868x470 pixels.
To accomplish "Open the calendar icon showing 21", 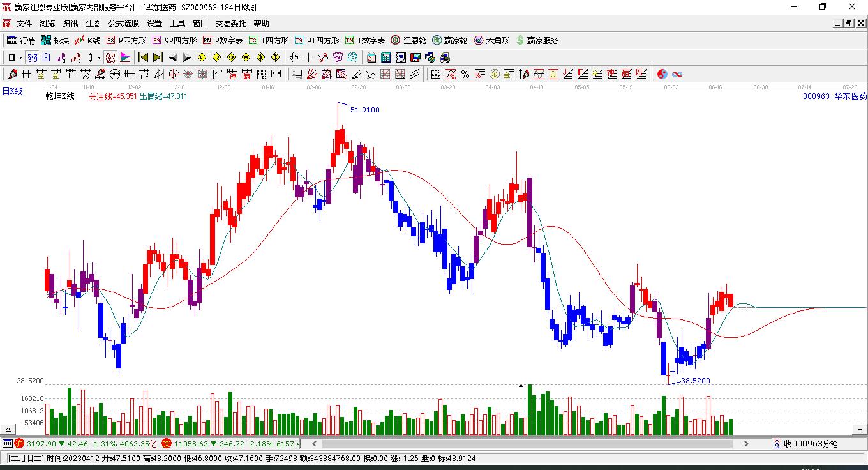I will (371, 57).
